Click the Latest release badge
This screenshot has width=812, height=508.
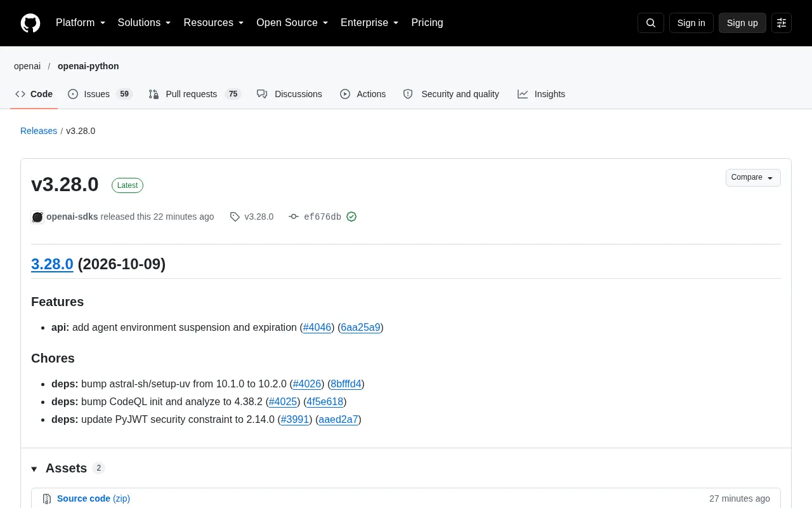click(x=128, y=185)
